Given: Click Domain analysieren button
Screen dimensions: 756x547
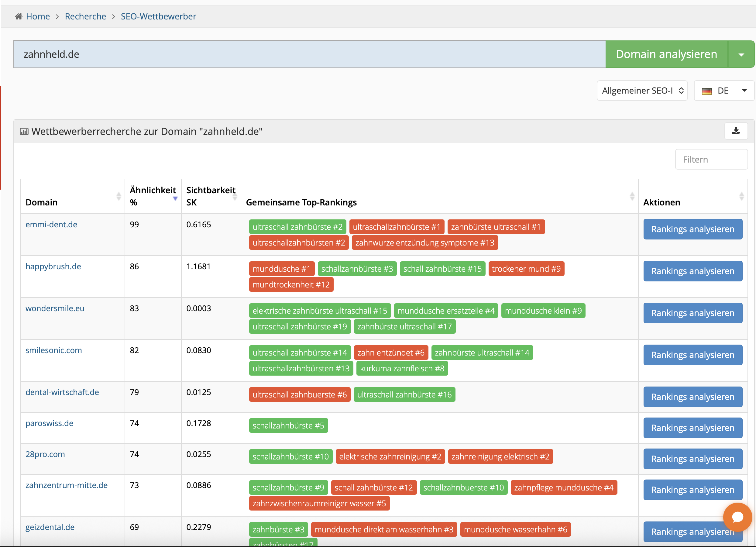Looking at the screenshot, I should pos(666,54).
